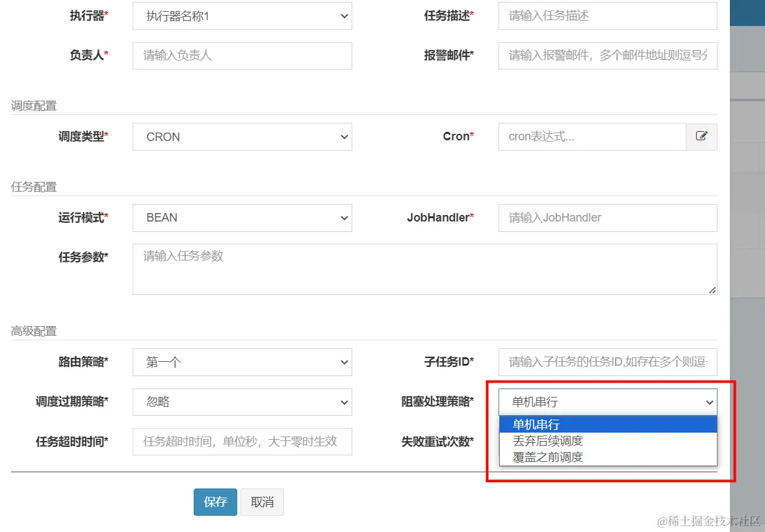Collapse the 阻塞处理策略 dropdown
The width and height of the screenshot is (765, 532).
pos(608,402)
